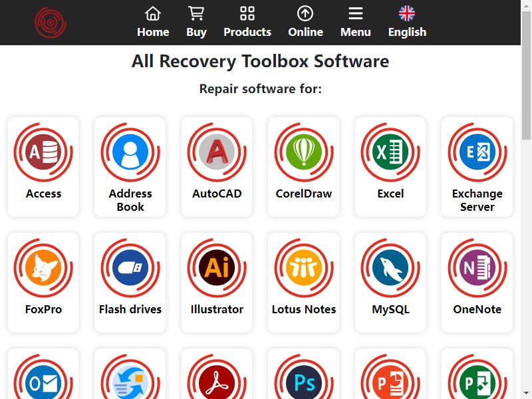Select the OneNote purple icon
Image resolution: width=532 pixels, height=399 pixels.
[x=477, y=268]
